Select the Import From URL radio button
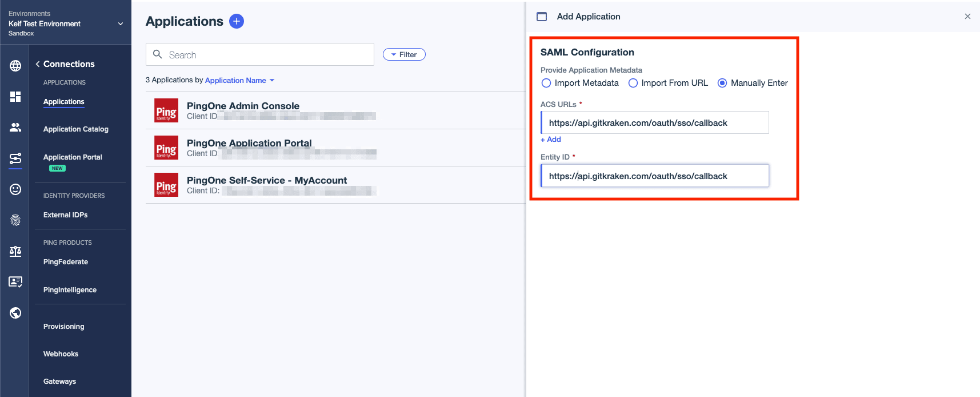980x397 pixels. (x=633, y=83)
